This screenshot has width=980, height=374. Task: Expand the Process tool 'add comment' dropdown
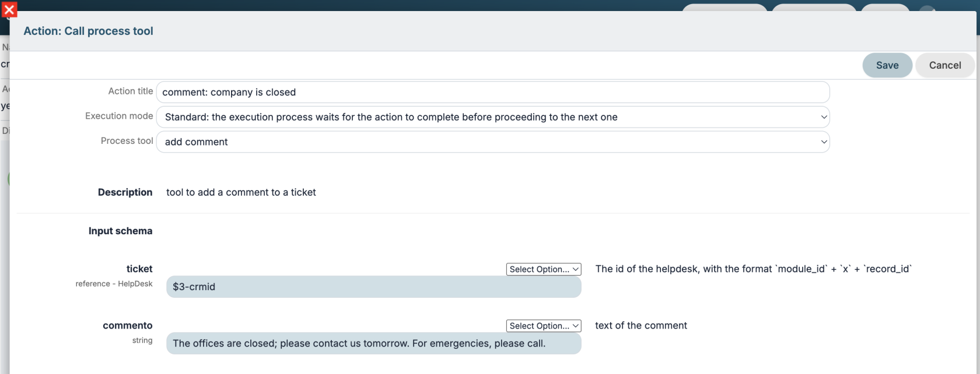pyautogui.click(x=493, y=142)
